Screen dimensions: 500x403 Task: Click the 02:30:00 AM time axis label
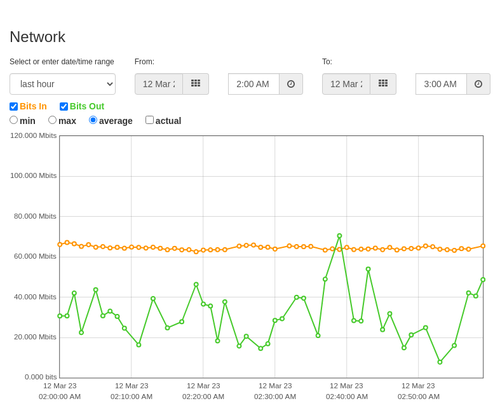[x=275, y=397]
